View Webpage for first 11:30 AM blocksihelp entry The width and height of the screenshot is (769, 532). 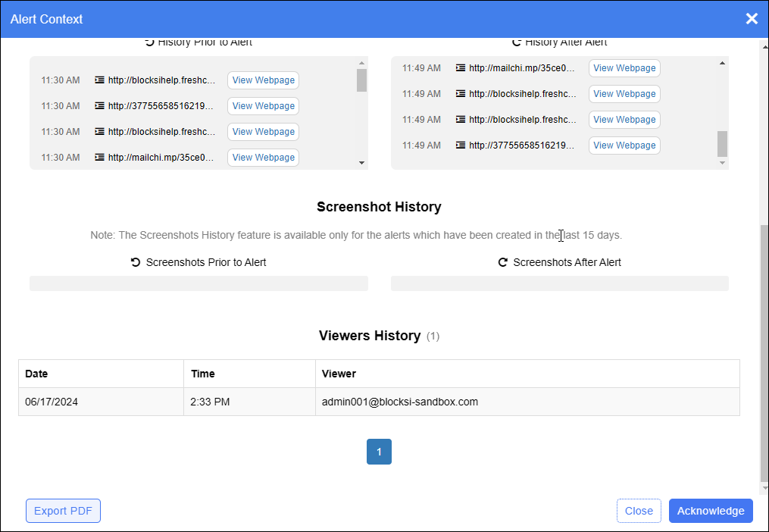coord(263,80)
